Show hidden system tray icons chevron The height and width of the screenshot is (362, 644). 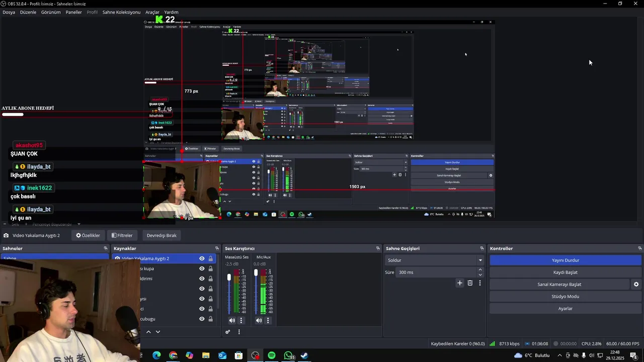point(559,355)
